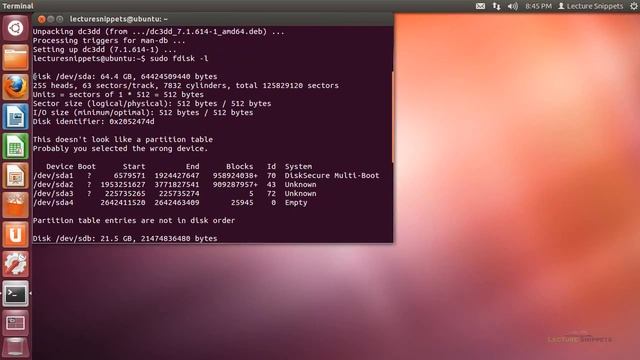This screenshot has width=640, height=360.
Task: Open the sound volume indicator
Action: (x=513, y=6)
